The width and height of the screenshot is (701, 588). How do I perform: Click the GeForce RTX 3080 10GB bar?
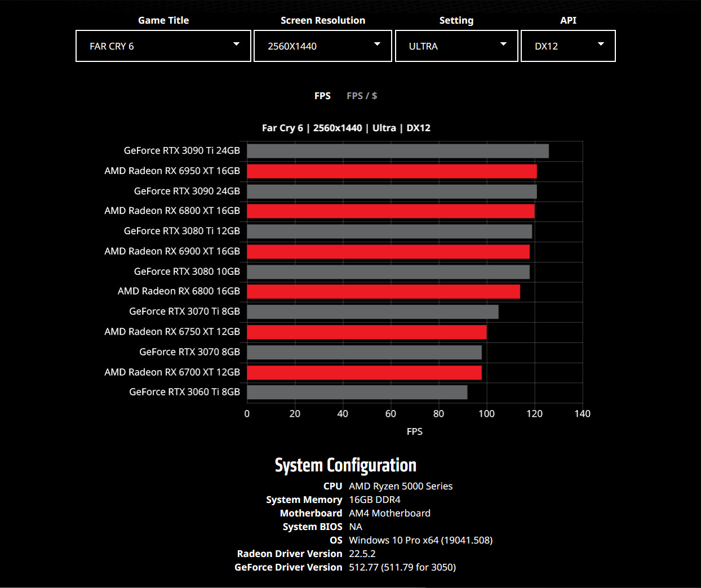tap(388, 272)
